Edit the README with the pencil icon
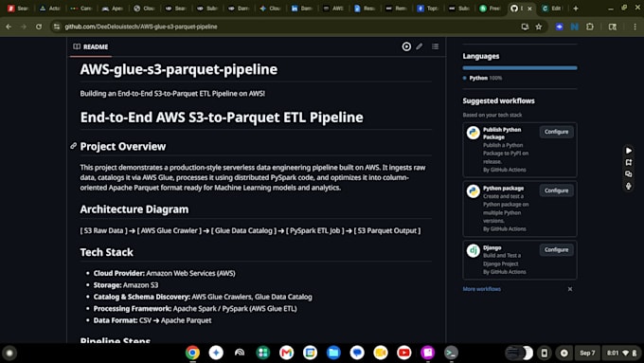This screenshot has width=644, height=363. click(419, 46)
